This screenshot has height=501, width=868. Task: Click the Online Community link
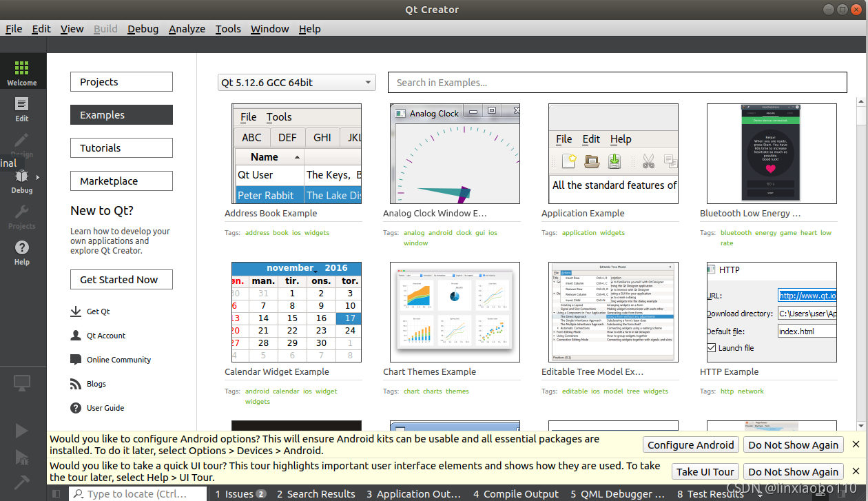click(x=118, y=360)
